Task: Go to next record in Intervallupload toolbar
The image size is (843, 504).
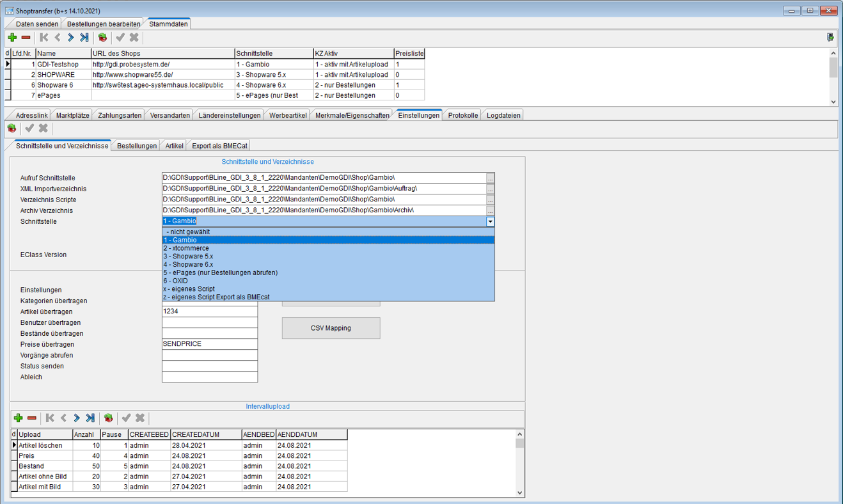Action: 77,418
